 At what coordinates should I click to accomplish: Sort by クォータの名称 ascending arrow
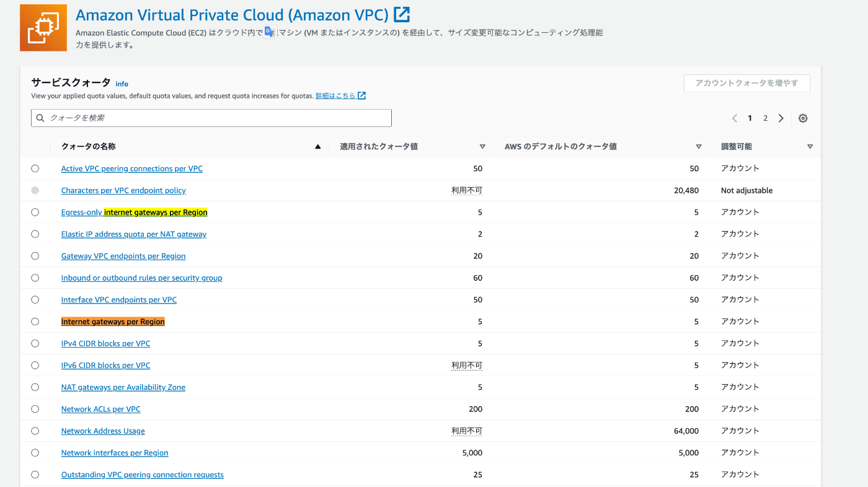click(x=318, y=147)
